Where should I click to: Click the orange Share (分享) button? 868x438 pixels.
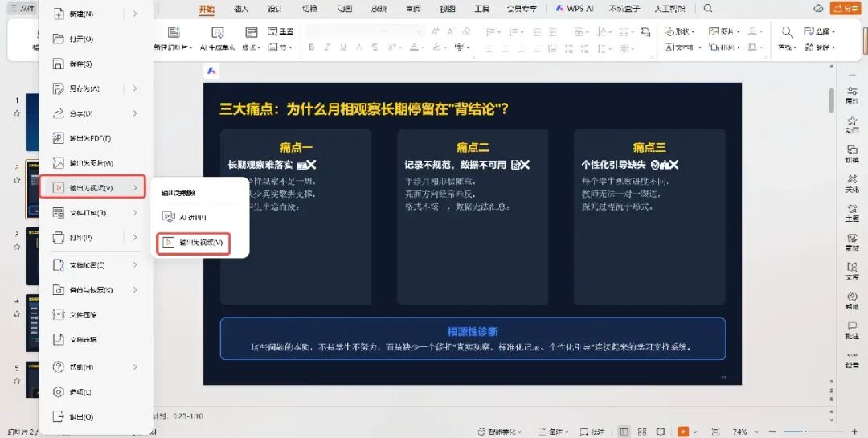(x=845, y=8)
